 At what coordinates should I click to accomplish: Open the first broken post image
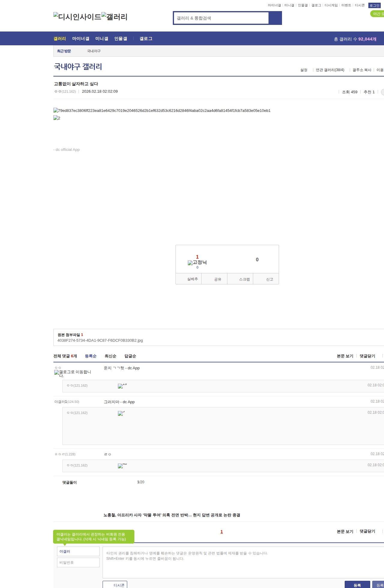(x=162, y=110)
